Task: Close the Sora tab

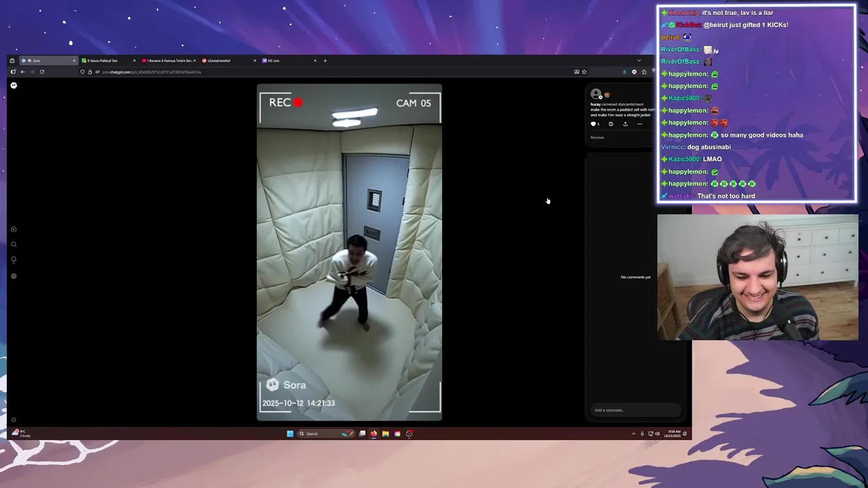Action: point(74,60)
